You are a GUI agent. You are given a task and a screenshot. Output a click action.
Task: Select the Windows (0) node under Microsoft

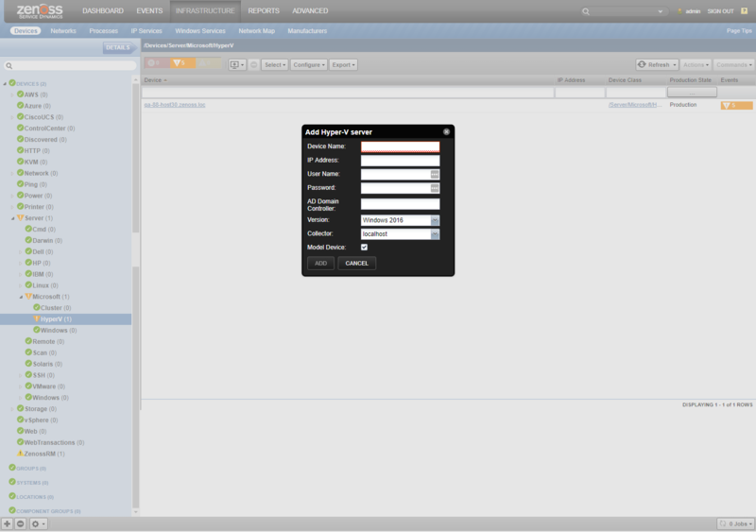tap(59, 331)
